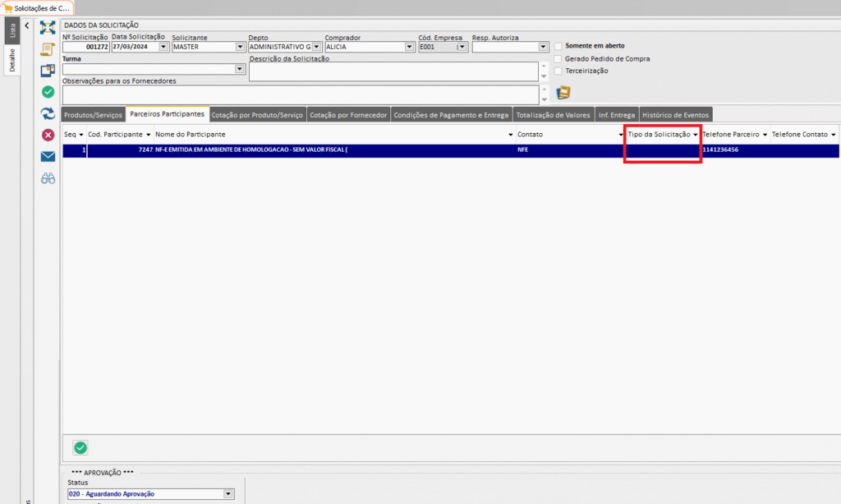The image size is (841, 504).
Task: Open the Seq column filter arrow
Action: pos(81,135)
